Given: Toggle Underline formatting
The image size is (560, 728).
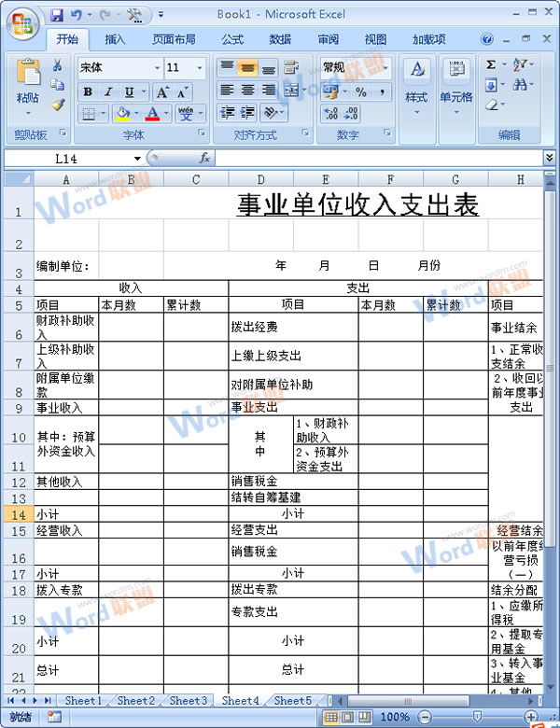Looking at the screenshot, I should click(129, 92).
